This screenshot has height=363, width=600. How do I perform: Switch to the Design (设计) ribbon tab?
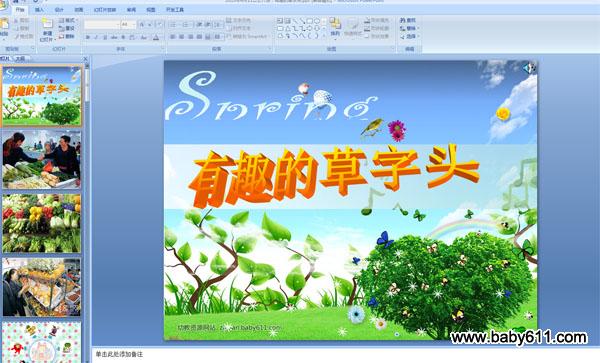pyautogui.click(x=59, y=10)
